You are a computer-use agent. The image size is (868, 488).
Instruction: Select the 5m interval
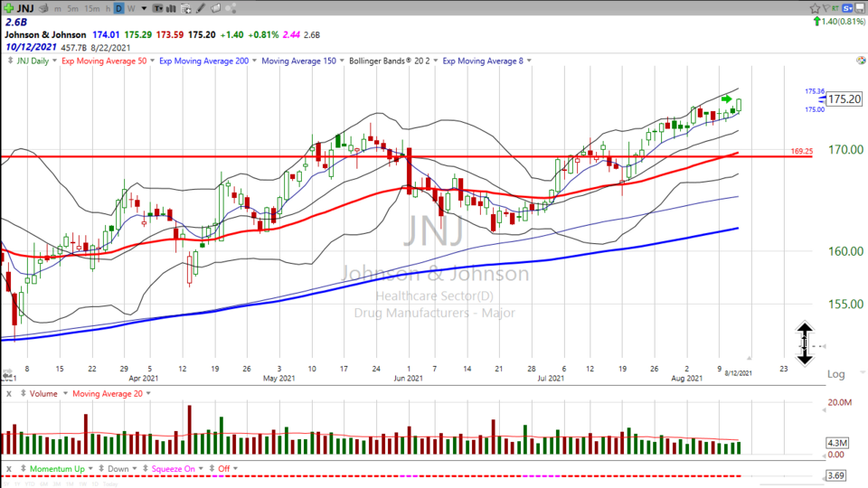(x=71, y=8)
